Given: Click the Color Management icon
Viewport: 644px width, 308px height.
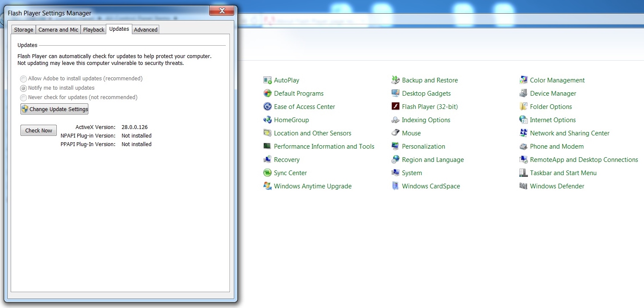Looking at the screenshot, I should tap(524, 80).
